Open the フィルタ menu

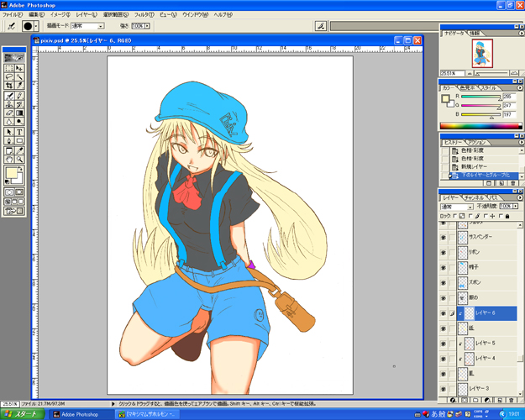click(144, 15)
